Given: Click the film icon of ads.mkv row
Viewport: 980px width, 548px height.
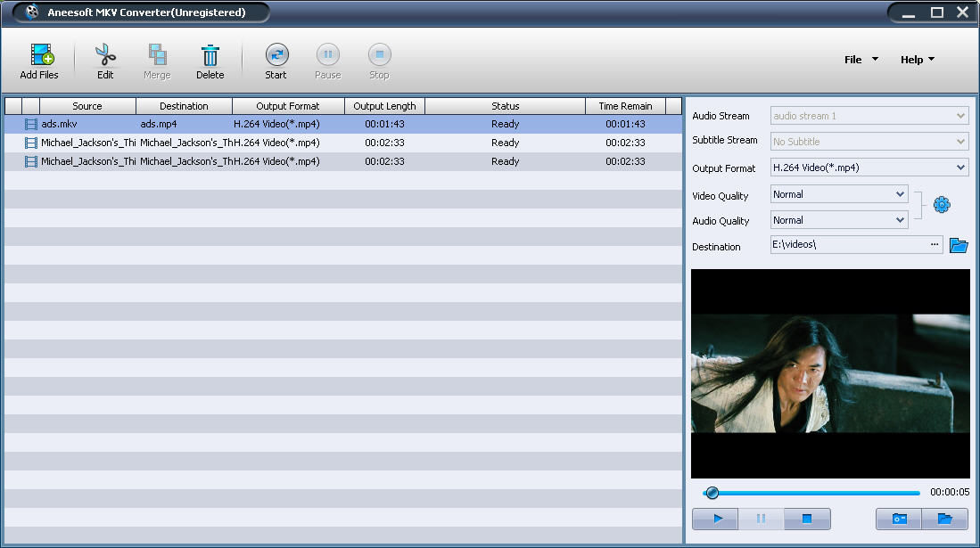Looking at the screenshot, I should (x=30, y=125).
